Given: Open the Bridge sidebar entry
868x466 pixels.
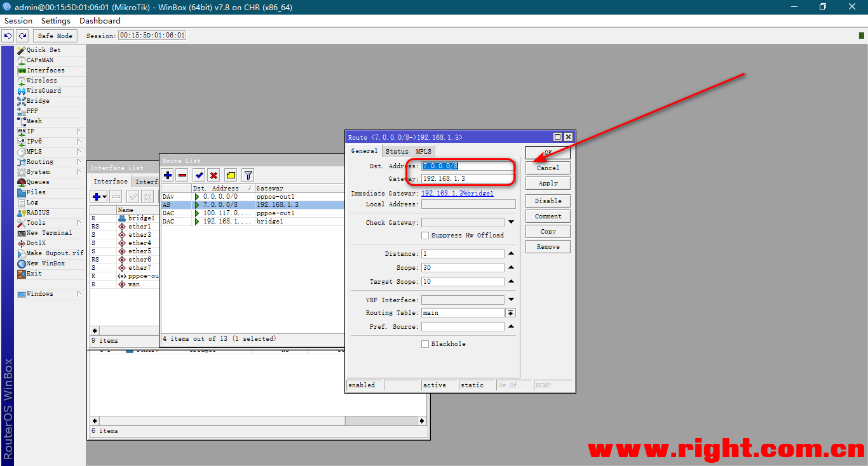Looking at the screenshot, I should coord(38,101).
